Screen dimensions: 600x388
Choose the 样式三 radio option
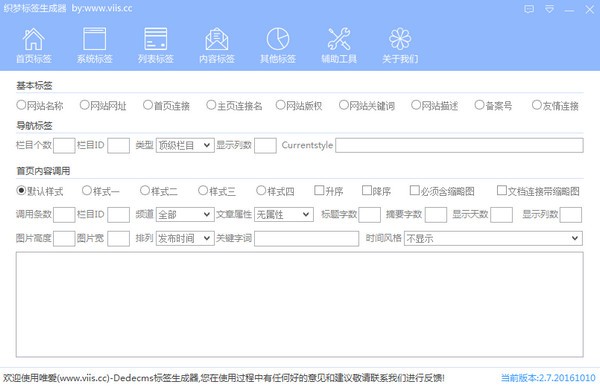coord(203,190)
